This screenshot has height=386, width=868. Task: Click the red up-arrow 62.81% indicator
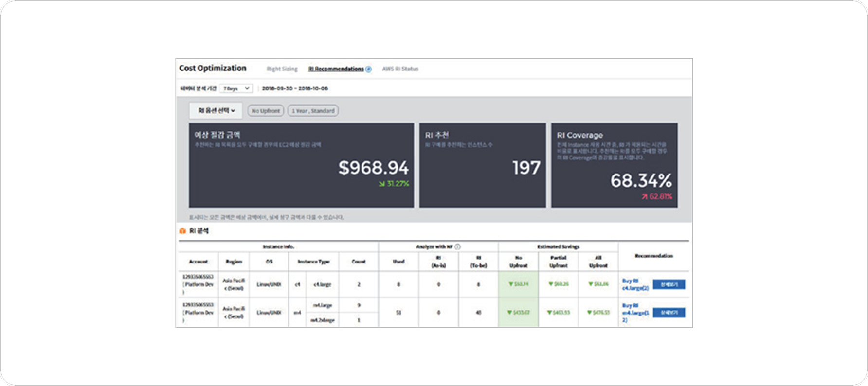pyautogui.click(x=656, y=197)
